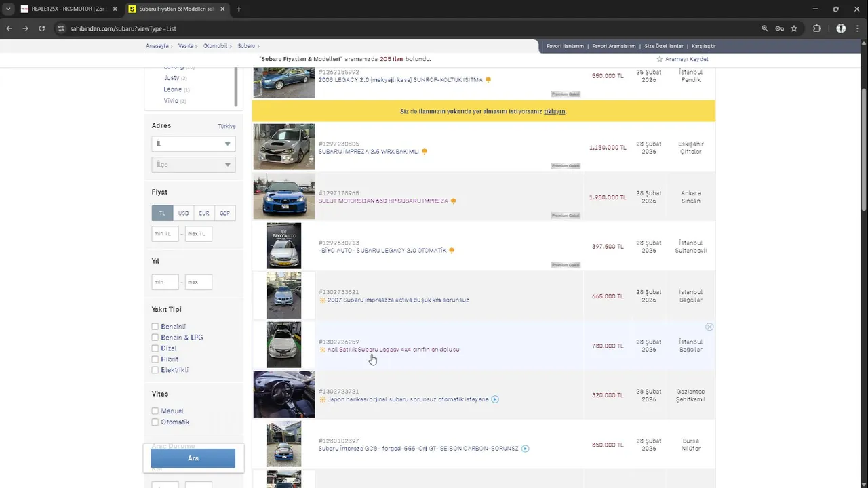Open Size Özel İlanlar menu item
The width and height of the screenshot is (868, 488).
pyautogui.click(x=664, y=46)
